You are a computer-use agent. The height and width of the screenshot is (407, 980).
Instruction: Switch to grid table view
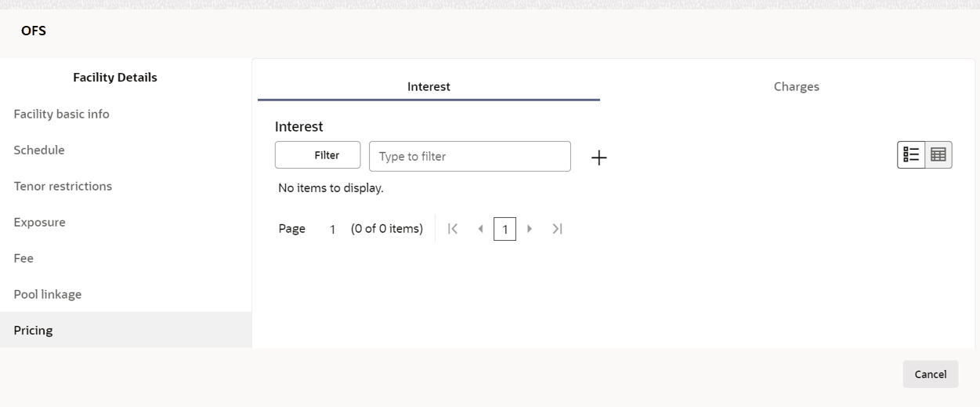click(938, 155)
